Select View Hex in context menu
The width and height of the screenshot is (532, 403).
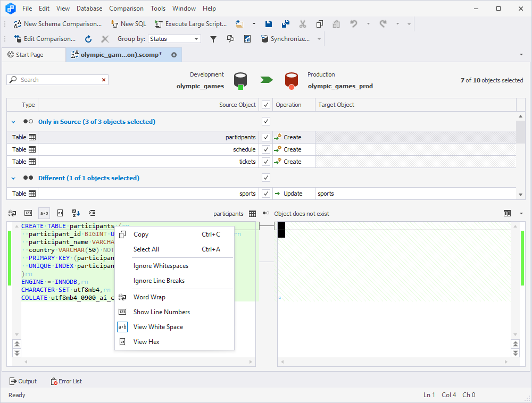coord(174,342)
